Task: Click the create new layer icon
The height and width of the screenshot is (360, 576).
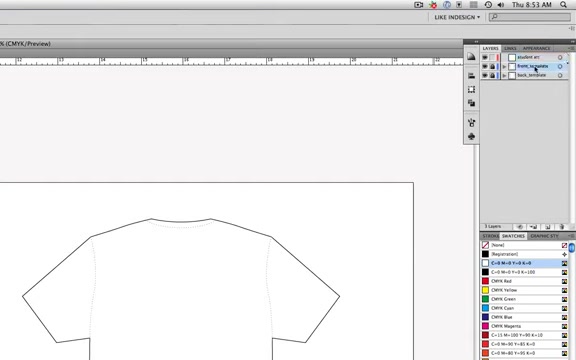Action: [x=547, y=227]
